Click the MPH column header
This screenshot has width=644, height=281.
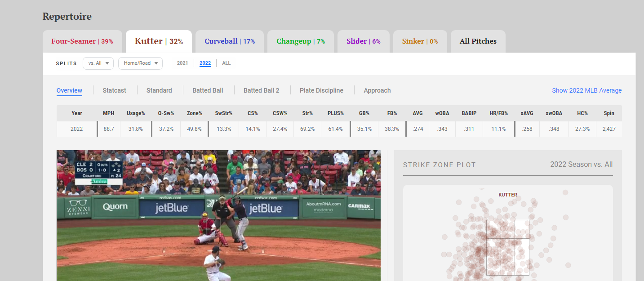[x=109, y=113]
